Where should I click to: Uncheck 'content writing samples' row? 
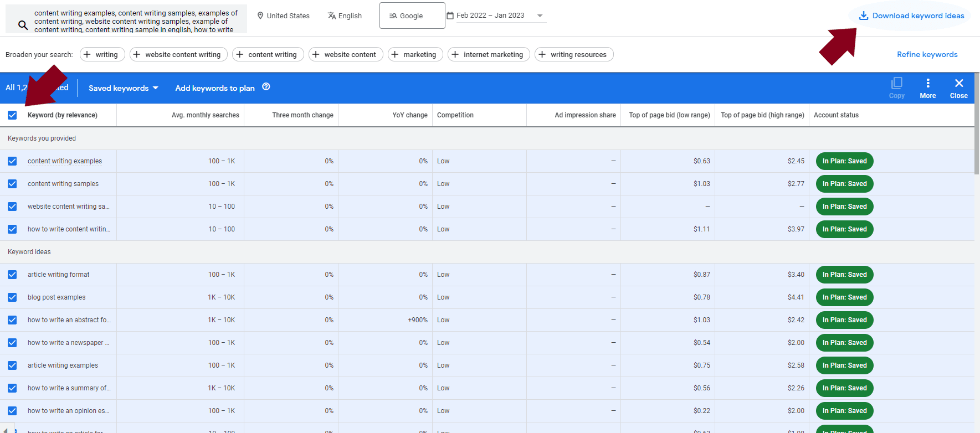pos(12,184)
